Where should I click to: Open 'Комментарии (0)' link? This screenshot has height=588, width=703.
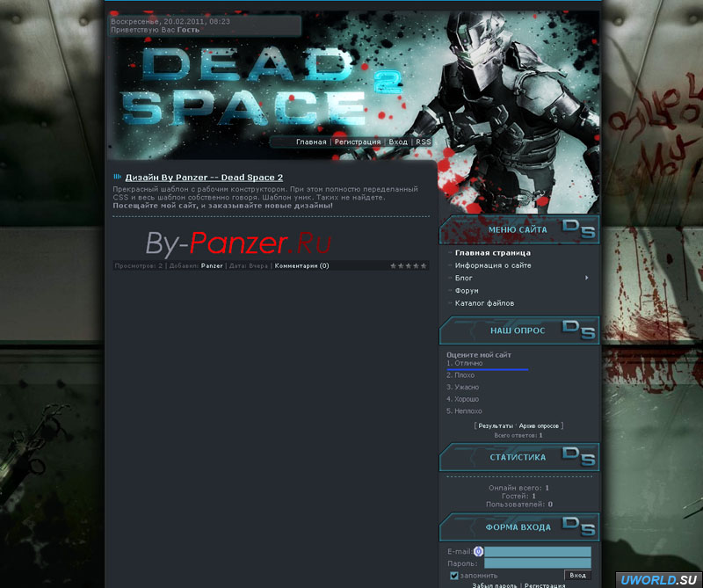coord(301,266)
